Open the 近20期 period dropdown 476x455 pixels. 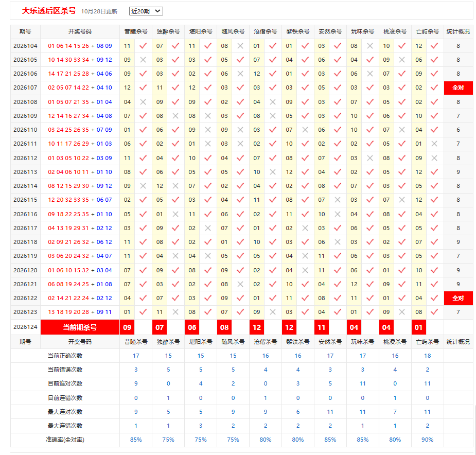tap(146, 11)
